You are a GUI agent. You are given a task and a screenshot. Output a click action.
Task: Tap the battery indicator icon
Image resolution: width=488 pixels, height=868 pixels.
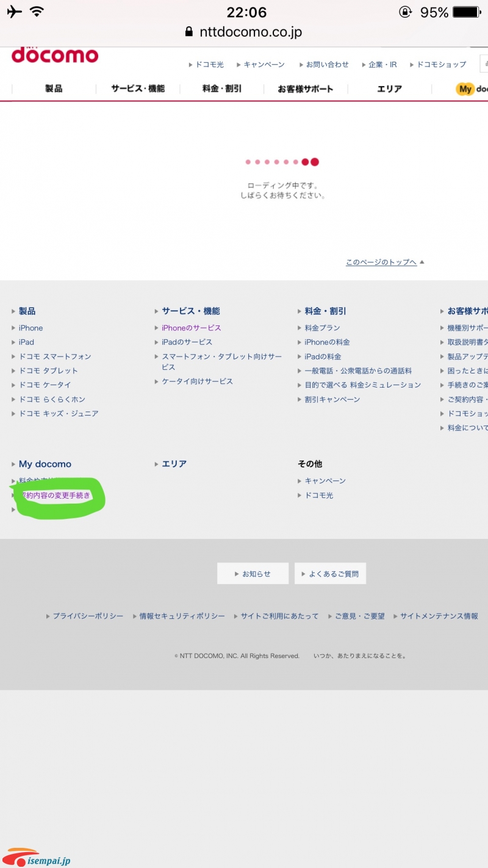click(x=467, y=12)
